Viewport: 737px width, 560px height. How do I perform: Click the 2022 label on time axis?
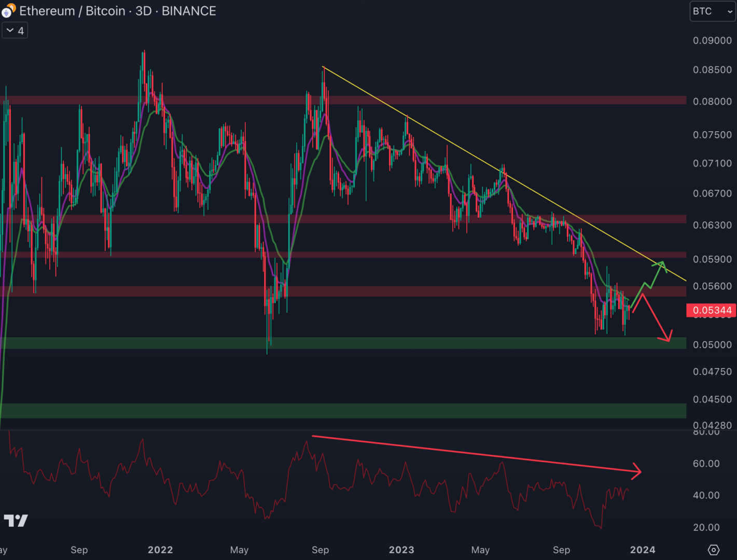tap(160, 550)
